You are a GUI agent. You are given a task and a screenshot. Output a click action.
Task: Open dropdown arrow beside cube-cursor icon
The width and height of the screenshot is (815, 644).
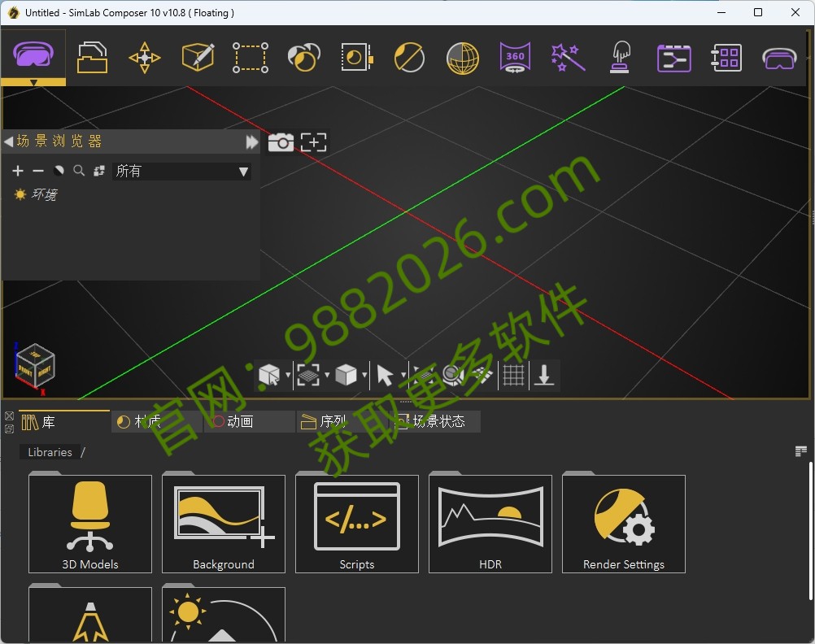coord(288,375)
